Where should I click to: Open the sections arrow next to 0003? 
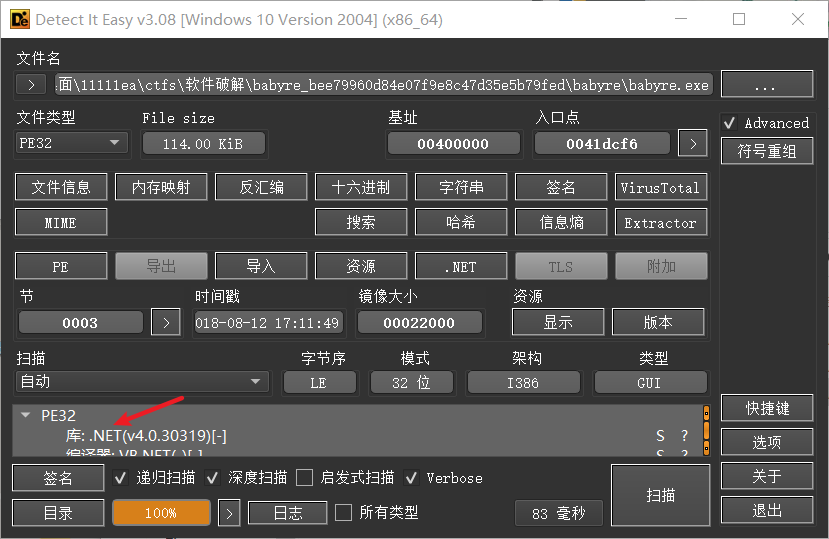pos(166,323)
